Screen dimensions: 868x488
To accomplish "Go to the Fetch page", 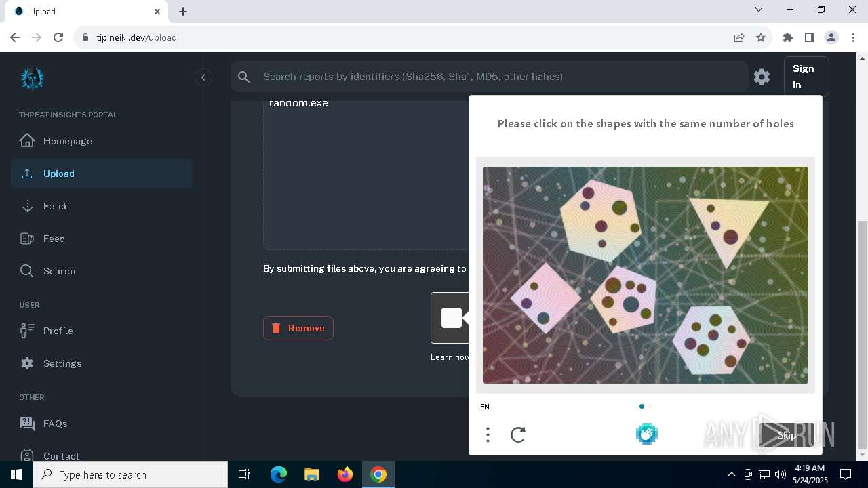I will tap(102, 206).
